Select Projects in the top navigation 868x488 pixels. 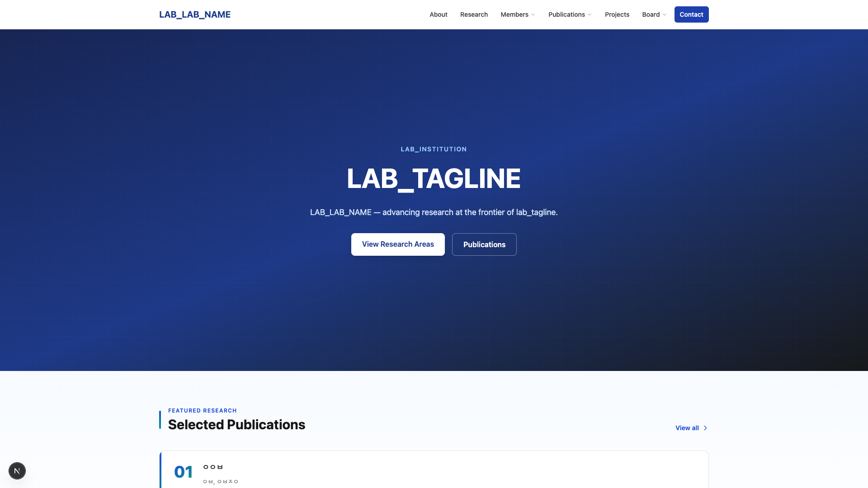click(617, 14)
